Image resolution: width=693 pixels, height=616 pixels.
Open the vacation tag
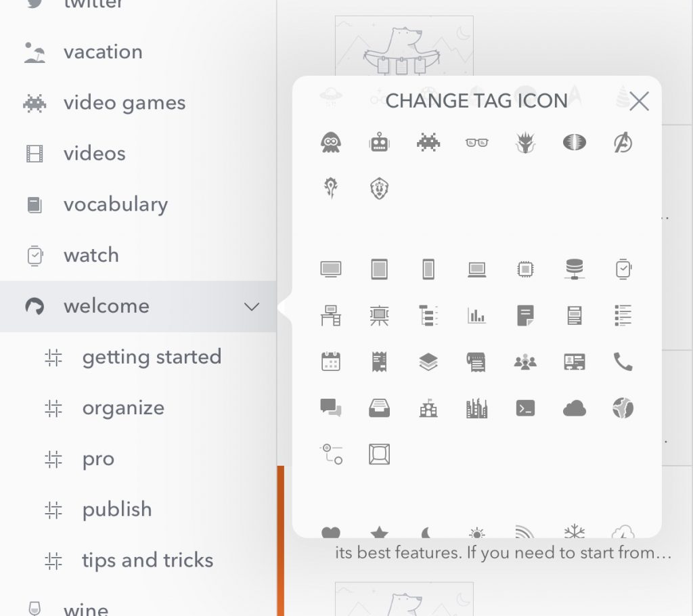tap(103, 52)
